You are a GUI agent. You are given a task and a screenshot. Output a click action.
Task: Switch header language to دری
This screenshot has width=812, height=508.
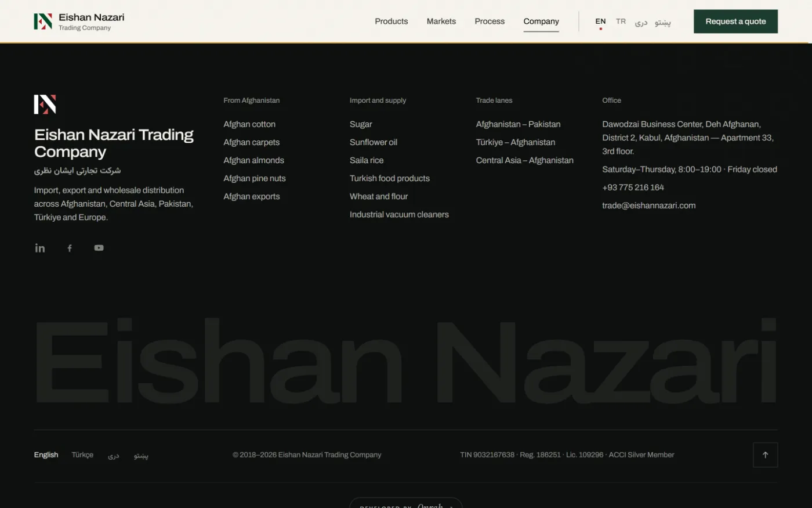pyautogui.click(x=641, y=22)
